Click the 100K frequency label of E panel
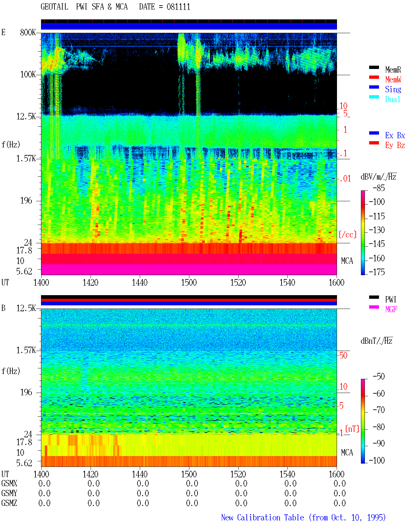420x523 pixels. pos(28,74)
